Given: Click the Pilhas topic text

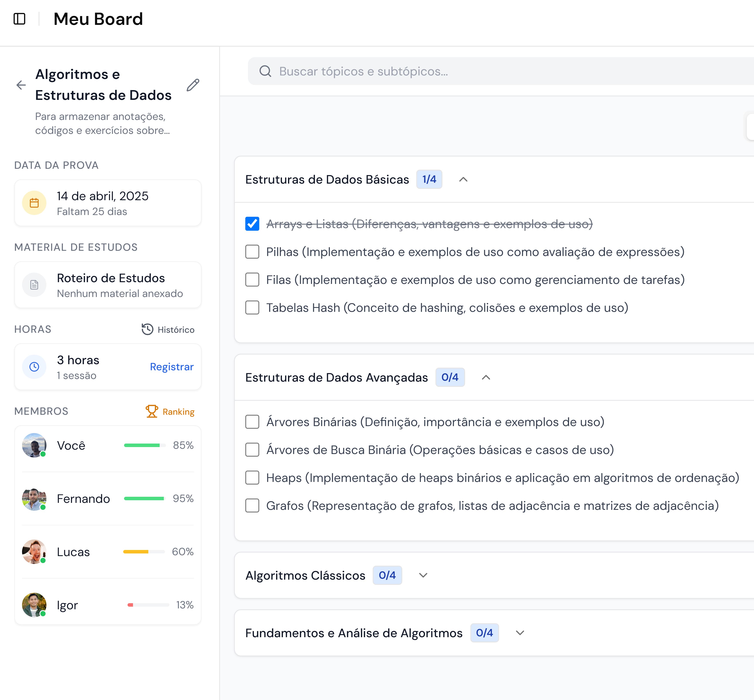Looking at the screenshot, I should [x=475, y=252].
